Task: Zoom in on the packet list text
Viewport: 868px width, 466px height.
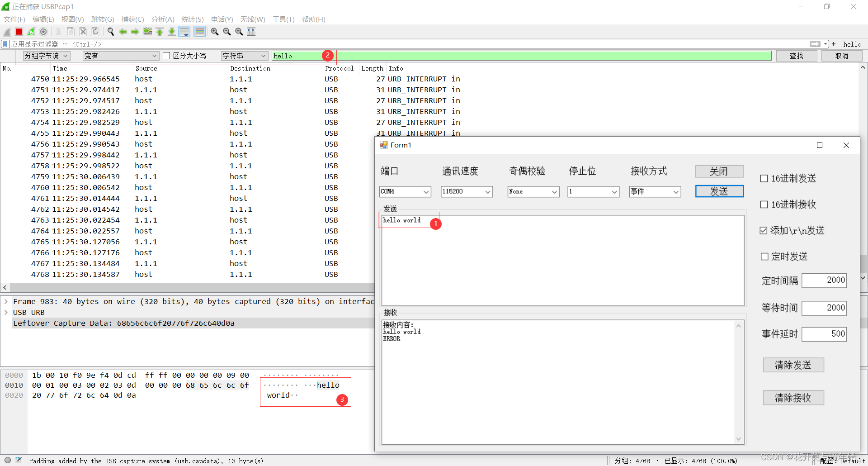Action: [214, 31]
